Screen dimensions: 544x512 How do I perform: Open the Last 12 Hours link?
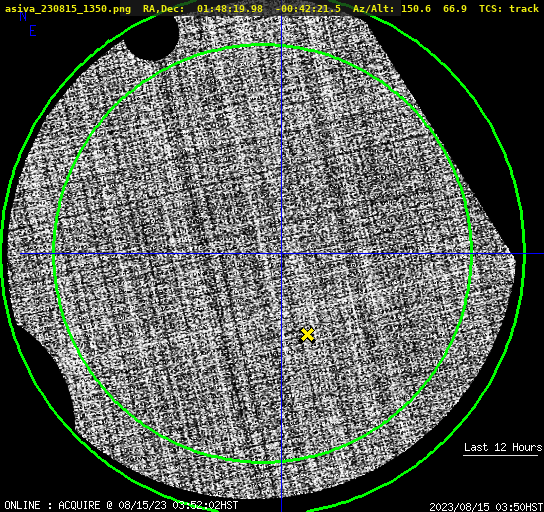point(503,447)
